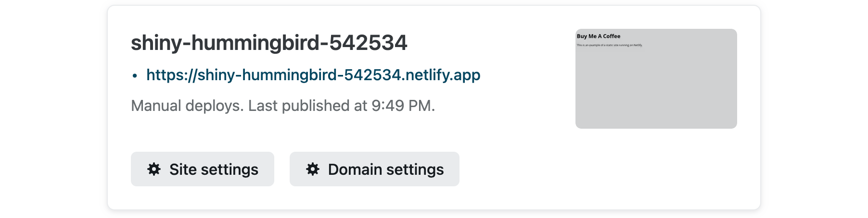Click the gear icon in Site settings
This screenshot has height=218, width=868.
click(x=154, y=169)
